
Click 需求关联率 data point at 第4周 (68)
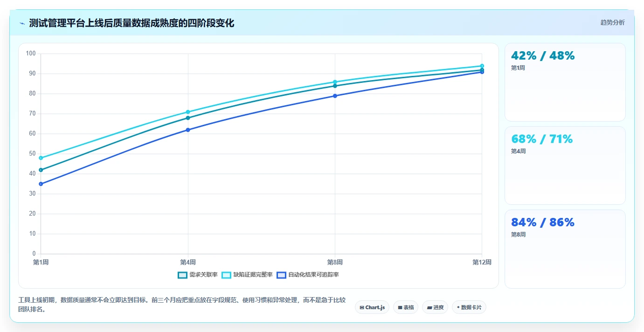pyautogui.click(x=188, y=118)
